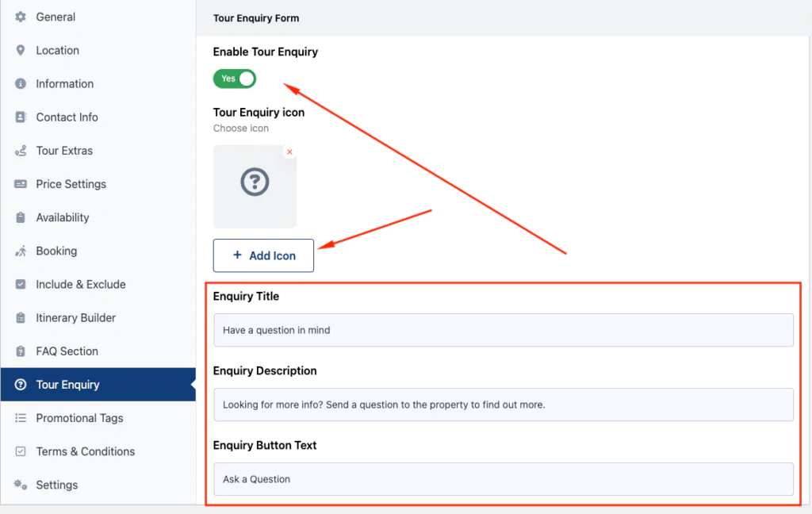Image resolution: width=812 pixels, height=514 pixels.
Task: Click the Location pin icon
Action: (x=20, y=50)
